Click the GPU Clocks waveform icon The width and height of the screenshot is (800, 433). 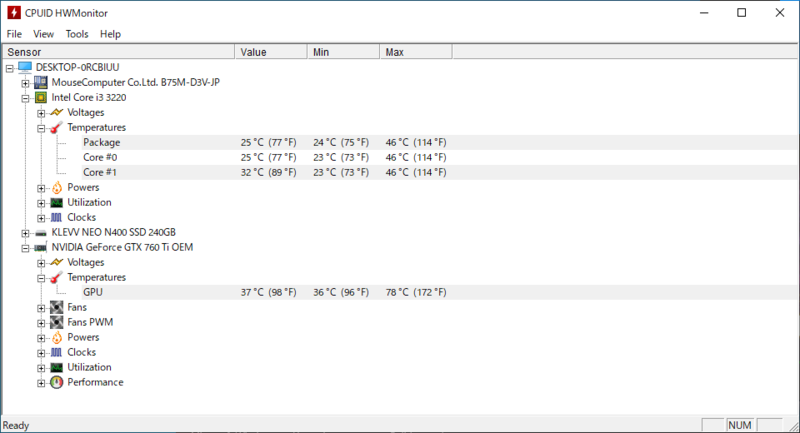pyautogui.click(x=57, y=352)
